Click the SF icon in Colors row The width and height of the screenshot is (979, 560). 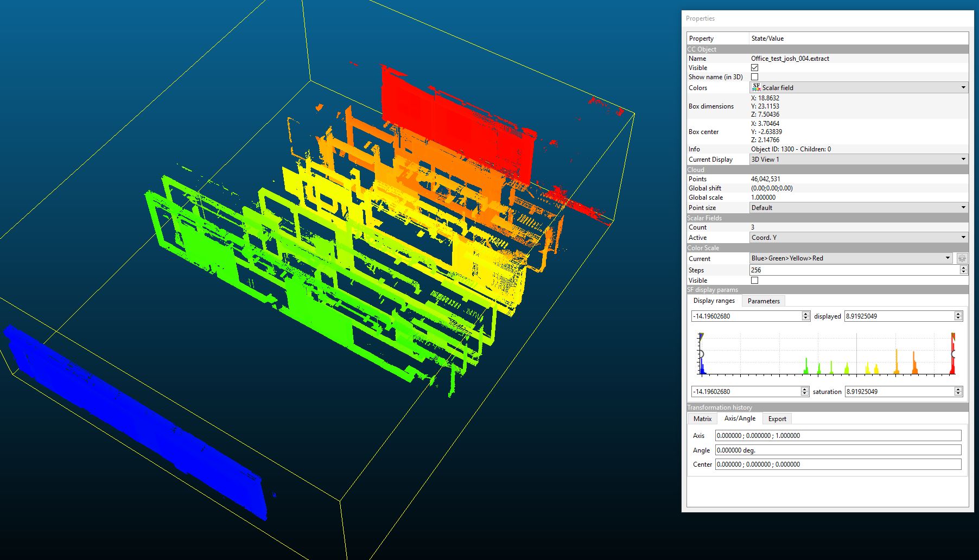tap(756, 87)
